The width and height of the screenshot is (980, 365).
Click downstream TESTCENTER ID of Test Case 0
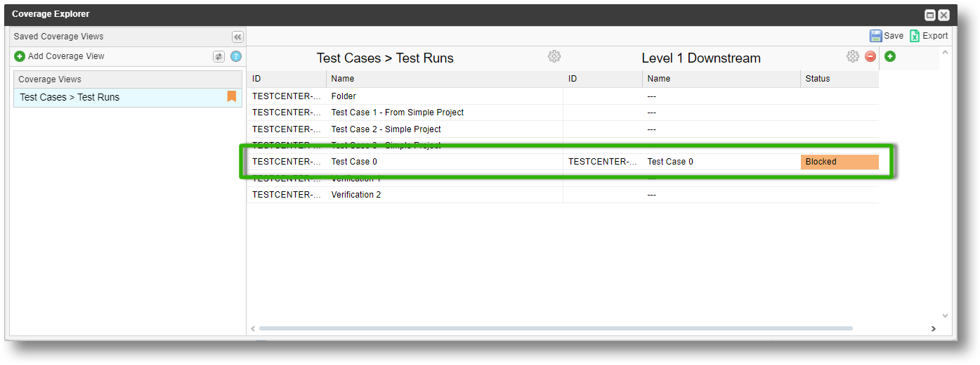pyautogui.click(x=603, y=162)
